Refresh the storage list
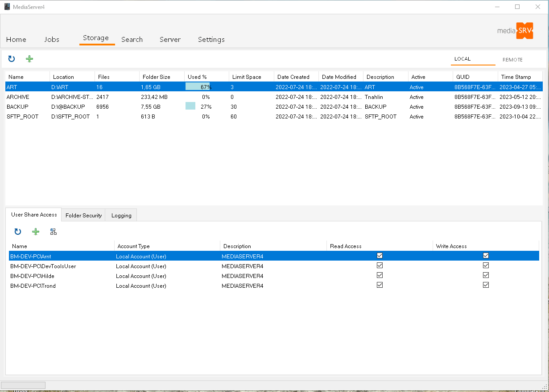 click(x=12, y=59)
